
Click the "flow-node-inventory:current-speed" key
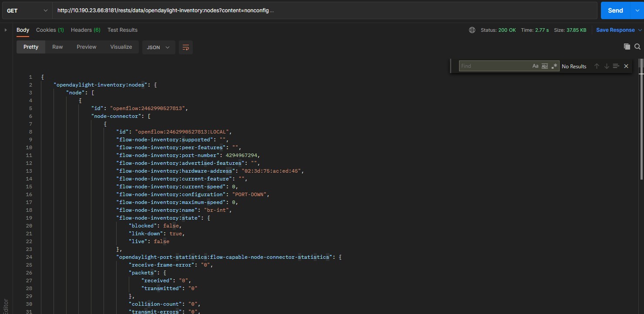pyautogui.click(x=171, y=187)
